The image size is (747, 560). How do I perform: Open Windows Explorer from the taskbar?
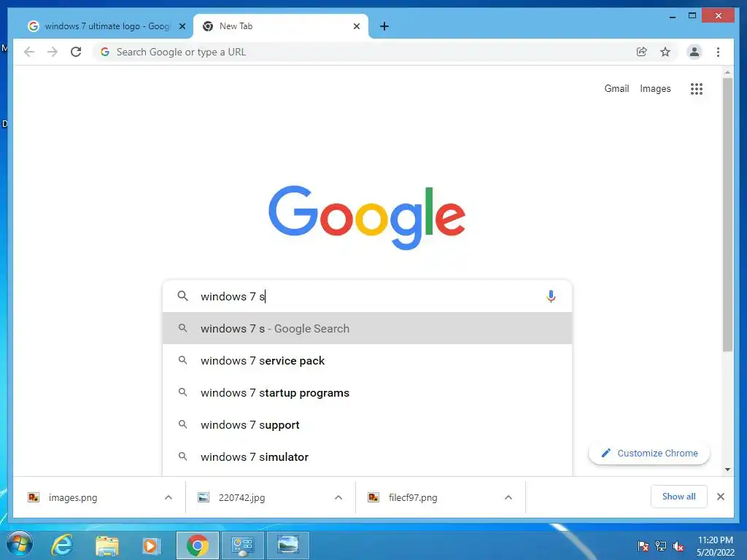(x=107, y=545)
